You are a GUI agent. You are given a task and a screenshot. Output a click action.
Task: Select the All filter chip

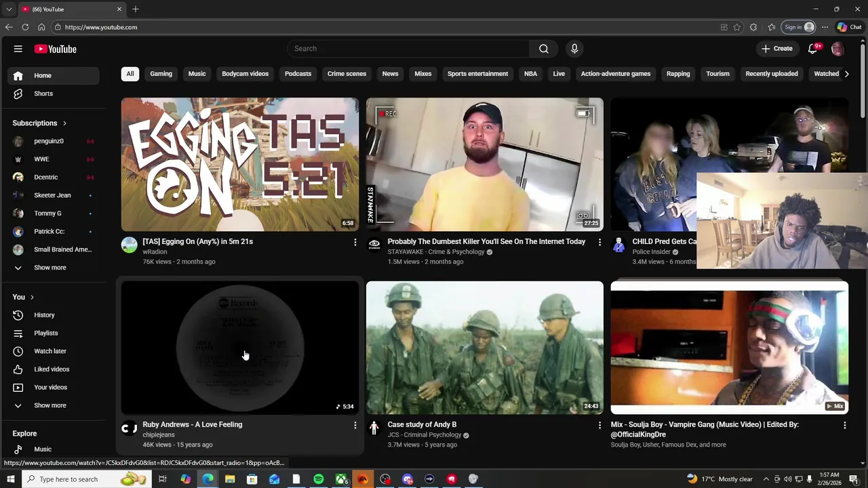(x=130, y=74)
